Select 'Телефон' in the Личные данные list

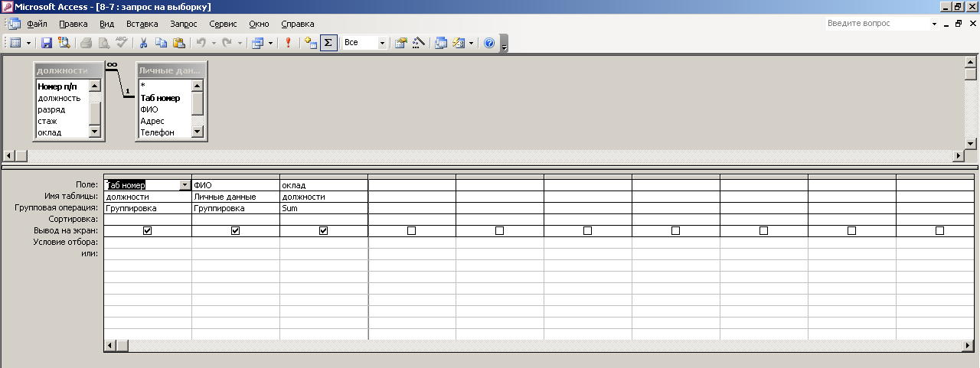point(157,132)
